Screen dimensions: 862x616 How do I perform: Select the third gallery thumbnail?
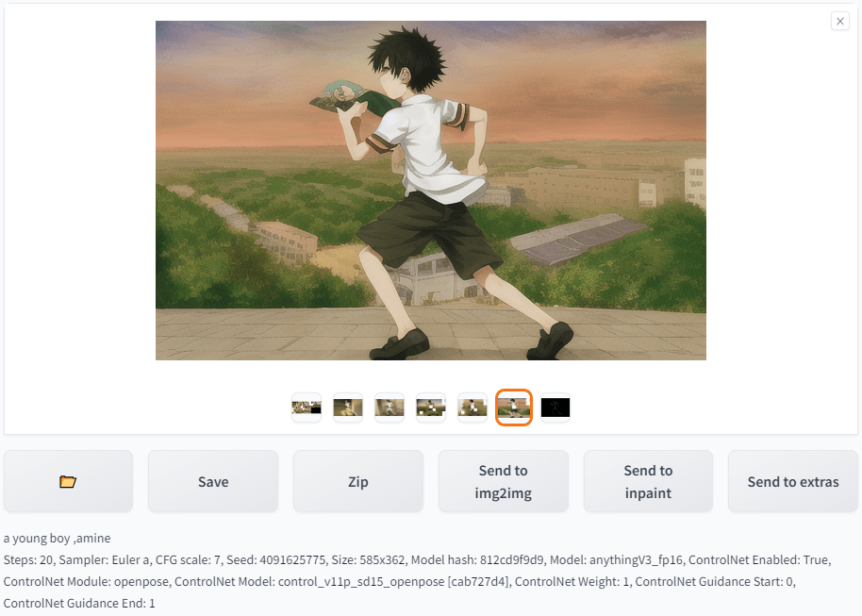coord(390,408)
